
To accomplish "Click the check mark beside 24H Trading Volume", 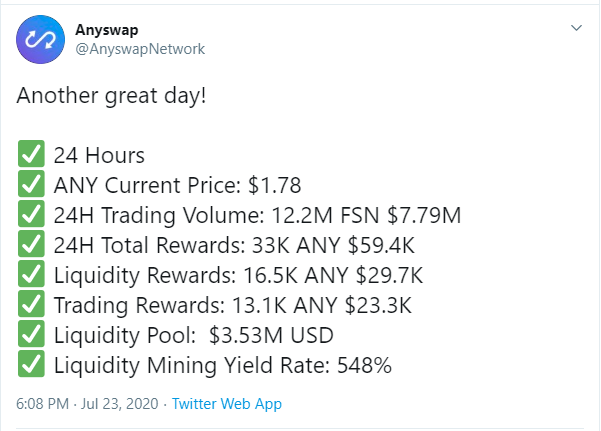I will coord(30,216).
